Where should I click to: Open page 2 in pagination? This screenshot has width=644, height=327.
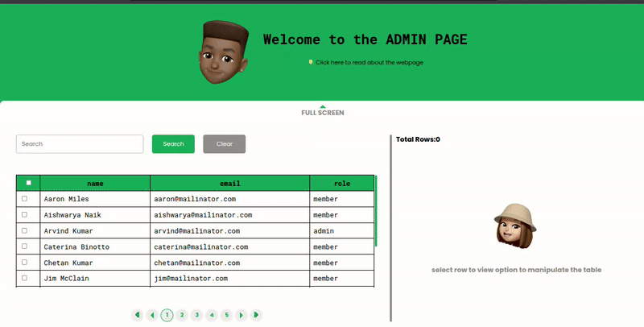click(x=182, y=315)
